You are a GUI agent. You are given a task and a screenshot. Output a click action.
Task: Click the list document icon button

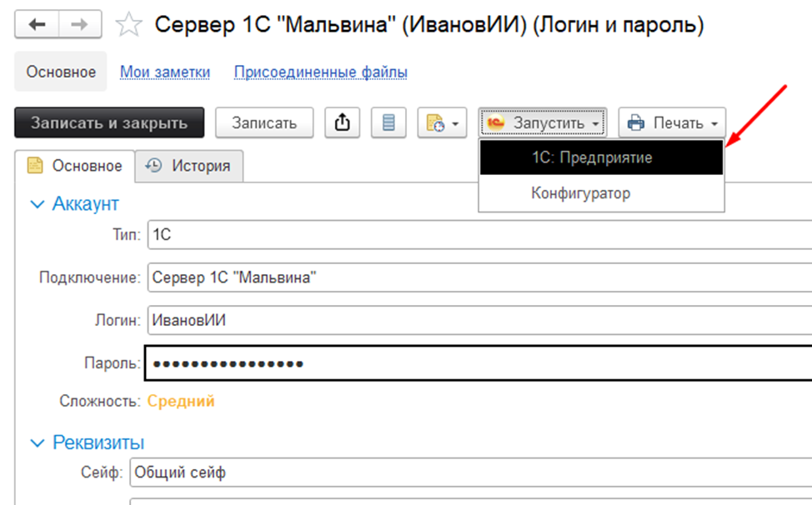[x=388, y=122]
